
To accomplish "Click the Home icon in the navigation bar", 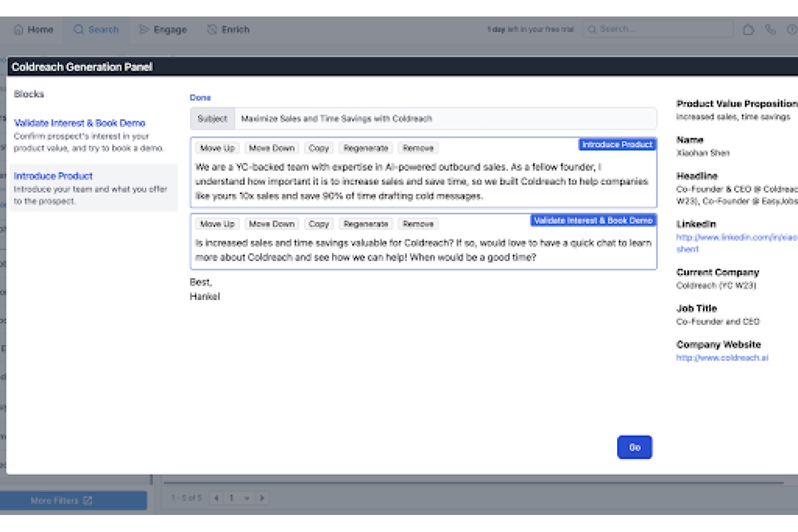I will (19, 30).
